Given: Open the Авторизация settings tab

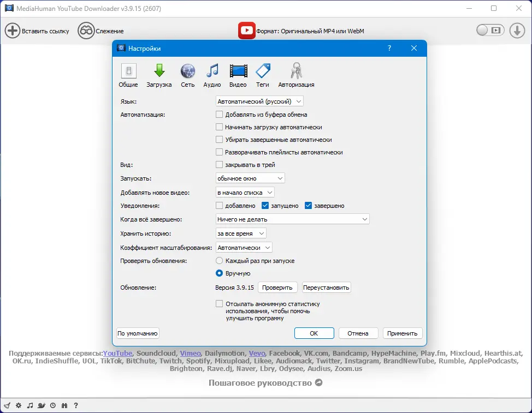Looking at the screenshot, I should (x=296, y=75).
